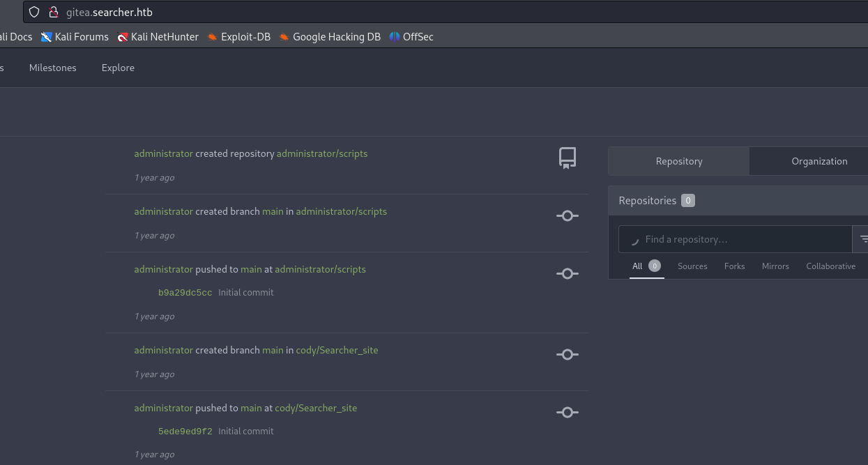868x465 pixels.
Task: Select the Collaborative filter tab
Action: 831,266
